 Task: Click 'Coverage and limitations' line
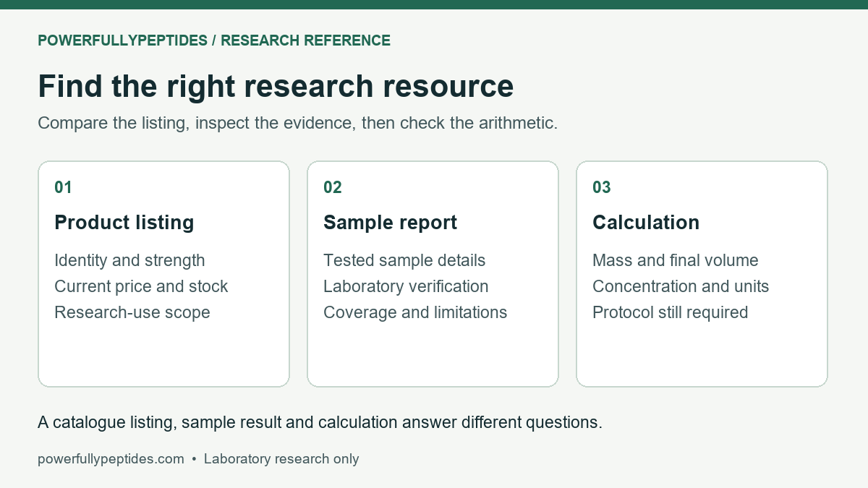click(x=415, y=312)
